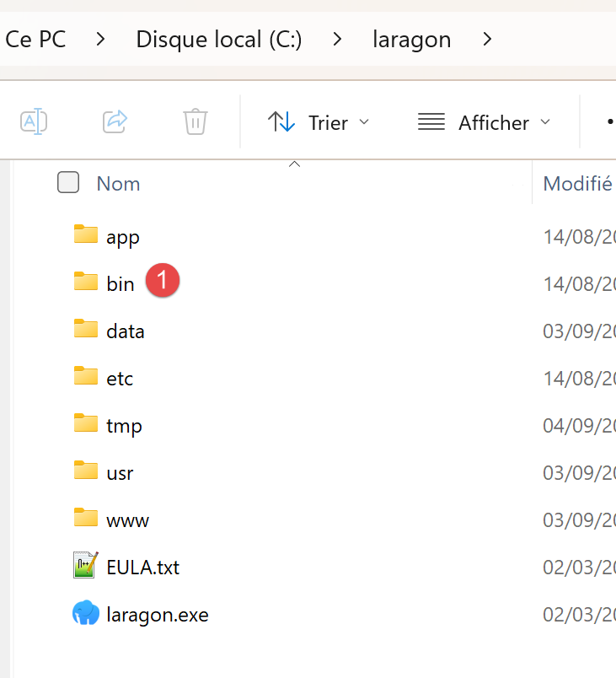Select the www folder icon
Image resolution: width=616 pixels, height=678 pixels.
point(85,517)
